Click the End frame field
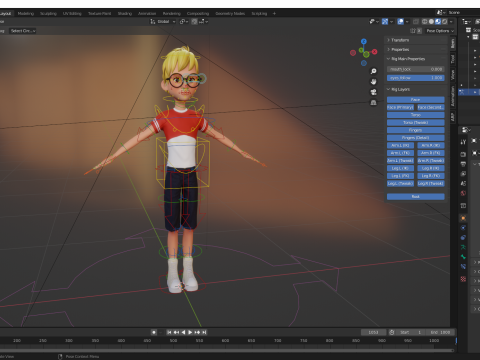The height and width of the screenshot is (360, 480). (440, 332)
